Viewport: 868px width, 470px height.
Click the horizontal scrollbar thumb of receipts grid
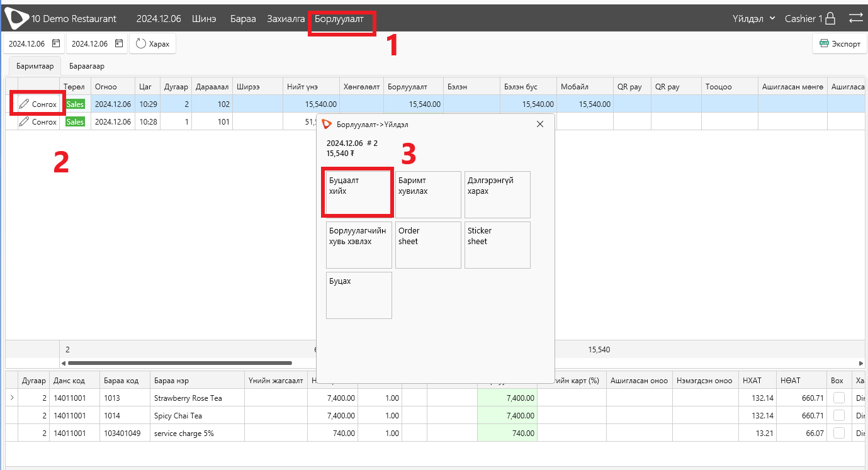point(180,363)
